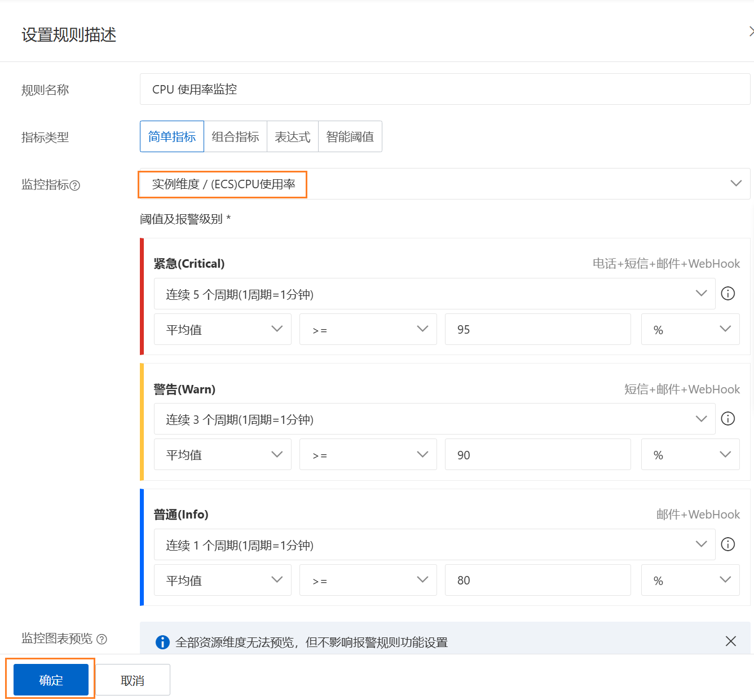Click the rule name field showing CPU 使用率监控

pyautogui.click(x=445, y=88)
